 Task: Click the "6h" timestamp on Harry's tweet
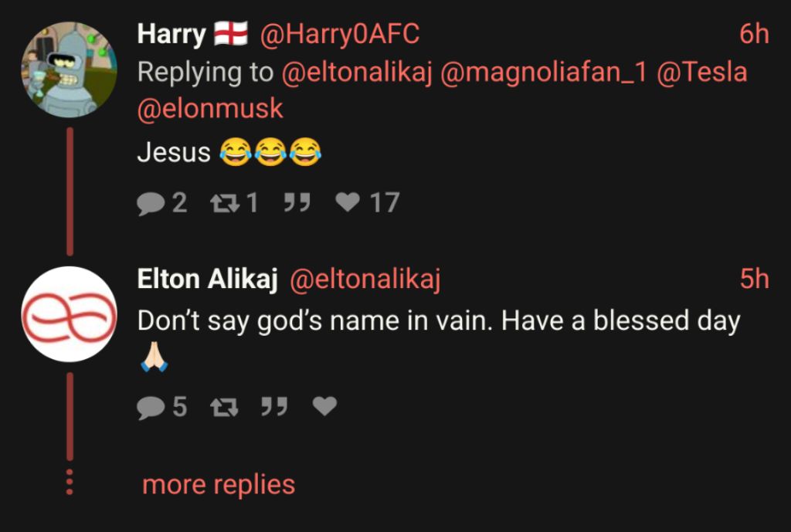pyautogui.click(x=754, y=34)
